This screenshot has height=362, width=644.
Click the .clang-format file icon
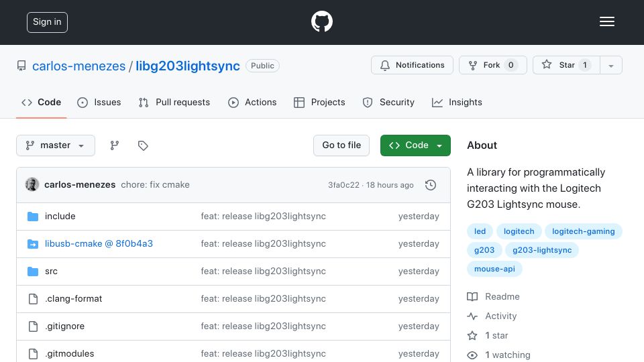[x=33, y=299]
